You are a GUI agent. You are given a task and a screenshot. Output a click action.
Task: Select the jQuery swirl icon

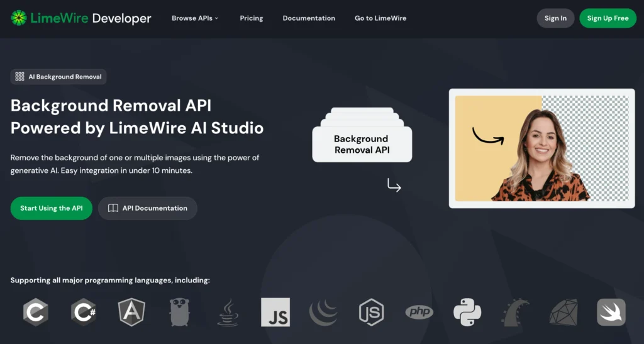pyautogui.click(x=323, y=313)
